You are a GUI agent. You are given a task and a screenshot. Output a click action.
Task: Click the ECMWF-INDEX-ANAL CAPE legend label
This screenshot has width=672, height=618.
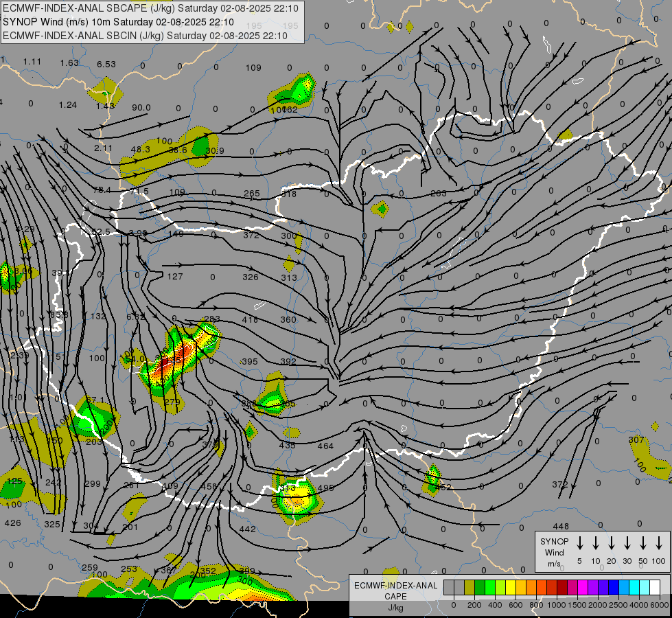click(395, 596)
